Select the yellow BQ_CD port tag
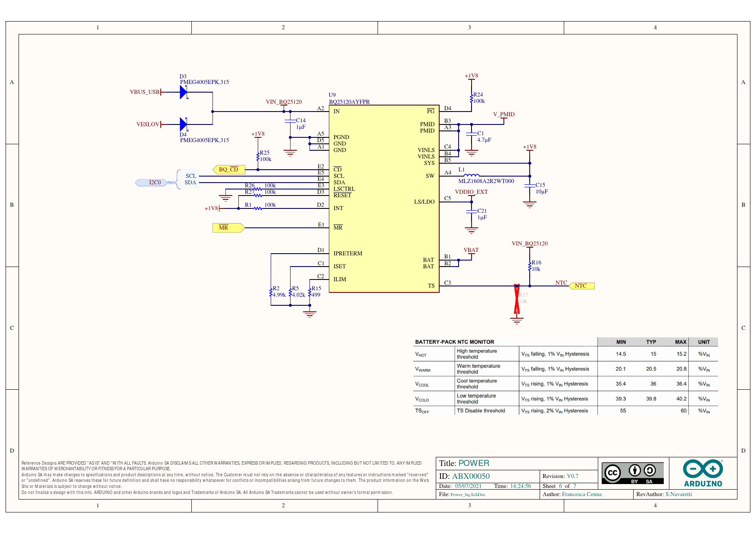Image resolution: width=756 pixels, height=534 pixels. pos(229,170)
